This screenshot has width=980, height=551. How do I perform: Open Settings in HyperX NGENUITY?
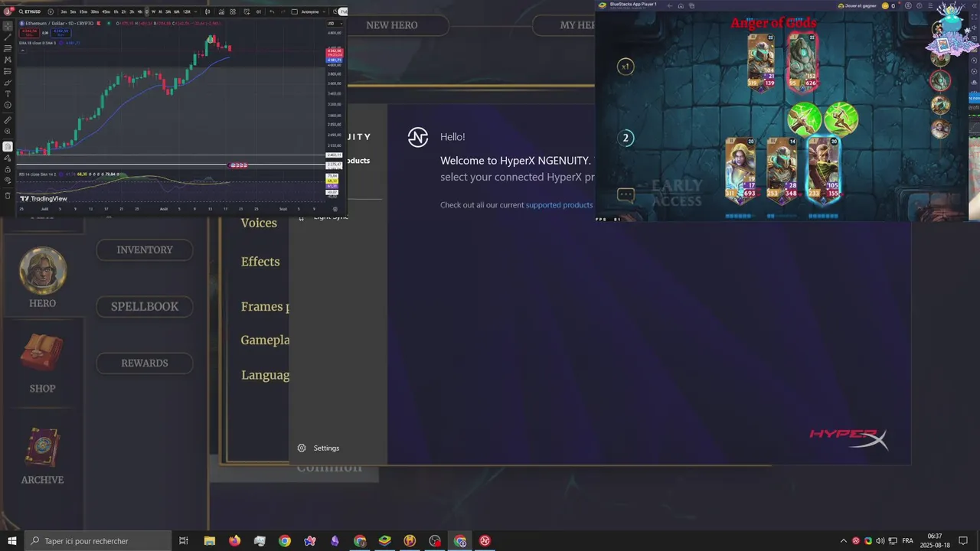coord(318,448)
